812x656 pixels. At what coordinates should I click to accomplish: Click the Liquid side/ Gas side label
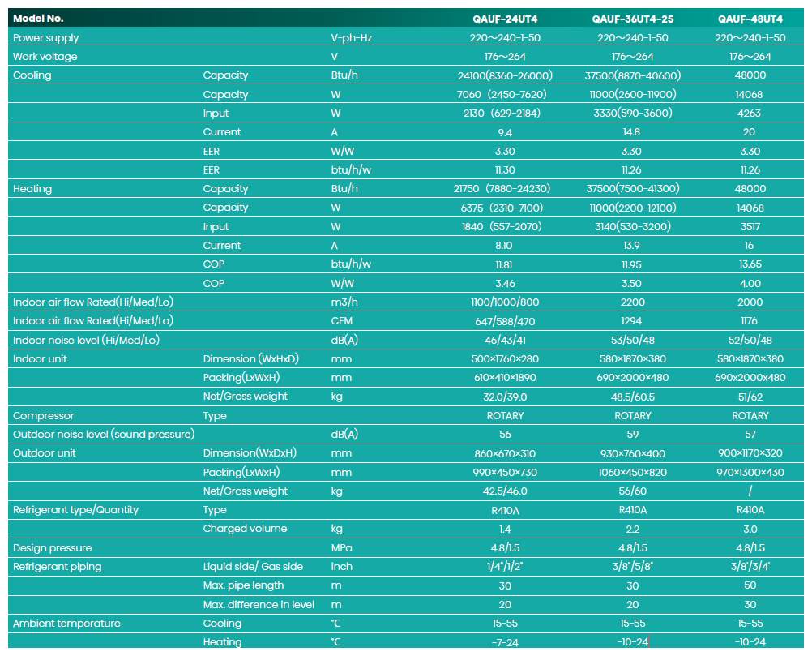(253, 566)
